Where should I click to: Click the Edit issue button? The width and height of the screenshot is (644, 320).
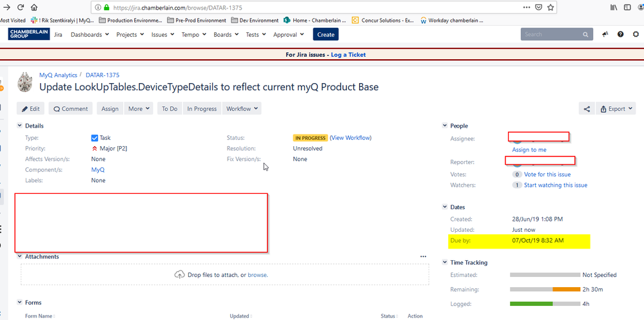(31, 109)
